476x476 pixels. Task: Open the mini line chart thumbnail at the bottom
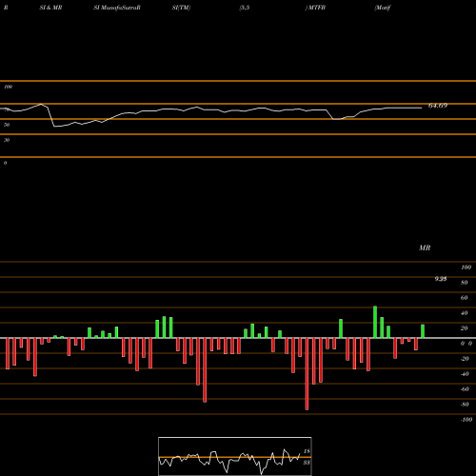pos(235,456)
